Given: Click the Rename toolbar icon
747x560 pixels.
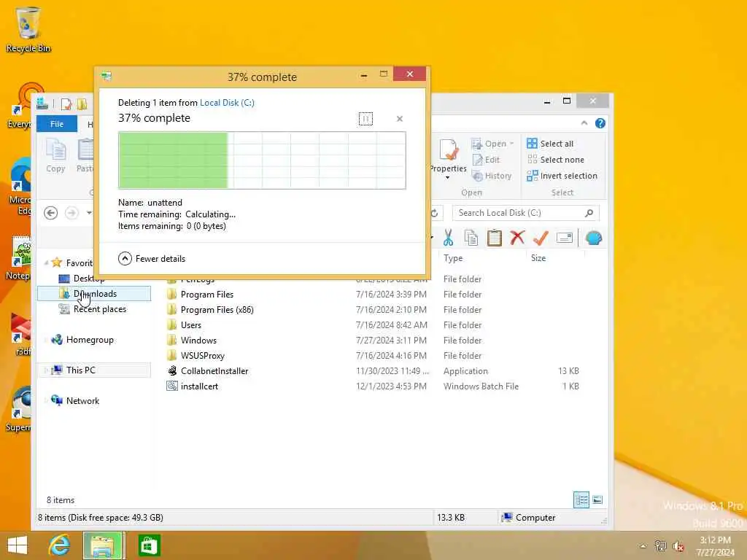Looking at the screenshot, I should pos(565,238).
